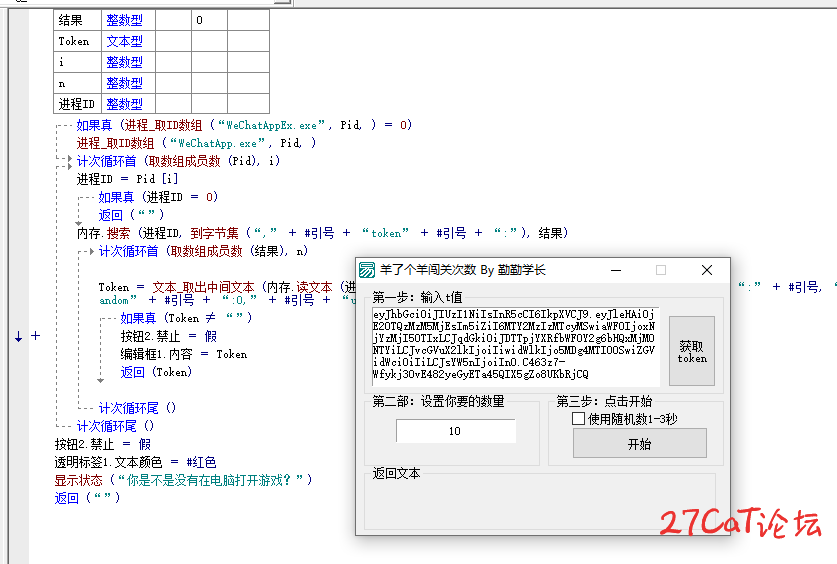Viewport: 837px width, 564px height.
Task: Click the 获取token button
Action: (x=692, y=351)
